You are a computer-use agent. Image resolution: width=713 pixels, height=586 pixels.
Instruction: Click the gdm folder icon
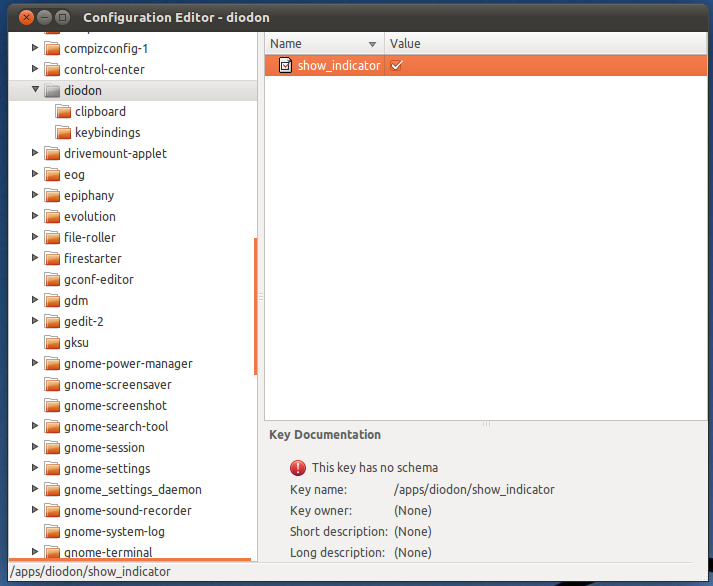(52, 301)
